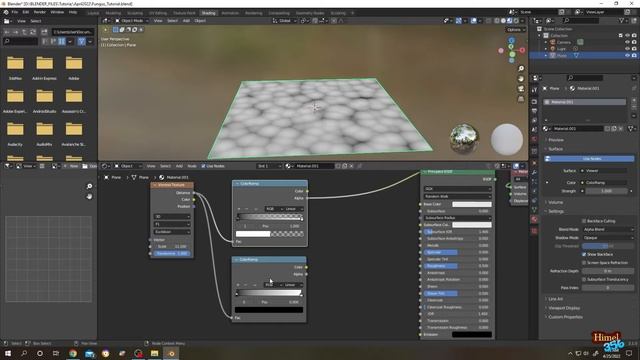Image resolution: width=640 pixels, height=360 pixels.
Task: Click zoom magnifier icon in the node editor
Action: 89,186
